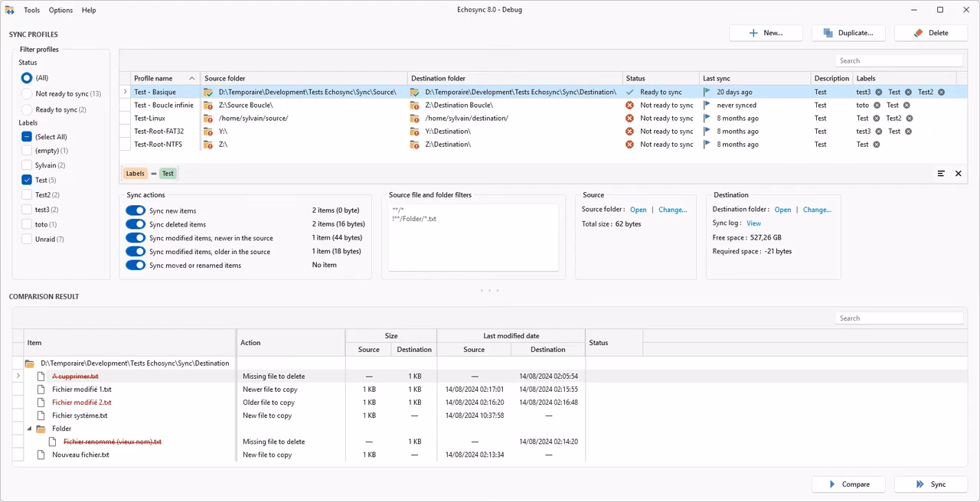This screenshot has width=980, height=502.
Task: Turn off Sync new items switch
Action: point(136,210)
